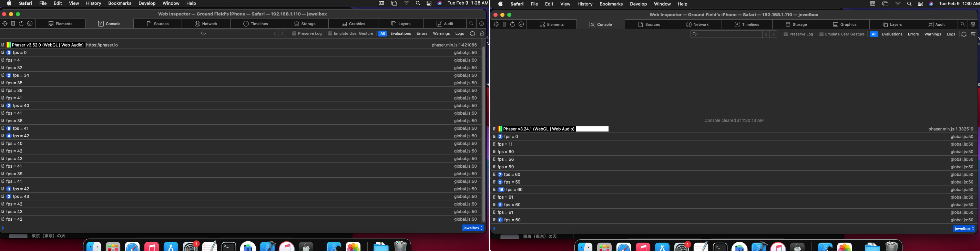Reload the page from right Web Inspector toolbar
The height and width of the screenshot is (252, 980).
(513, 24)
